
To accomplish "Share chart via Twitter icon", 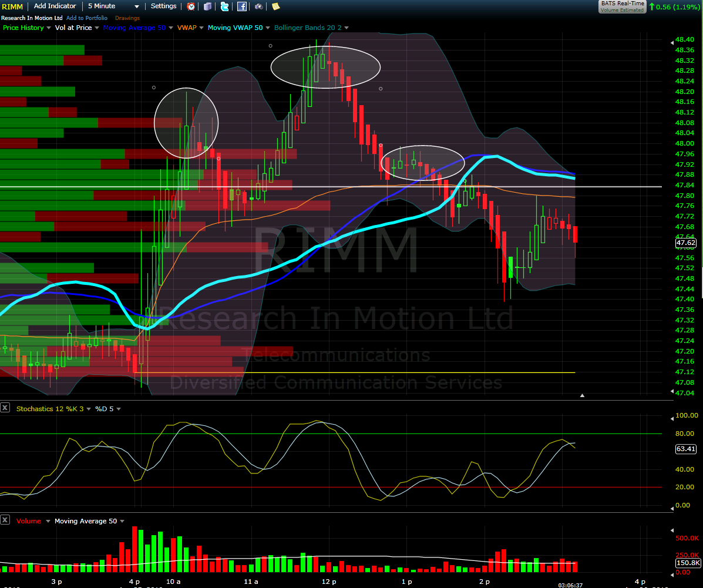I will pyautogui.click(x=224, y=6).
